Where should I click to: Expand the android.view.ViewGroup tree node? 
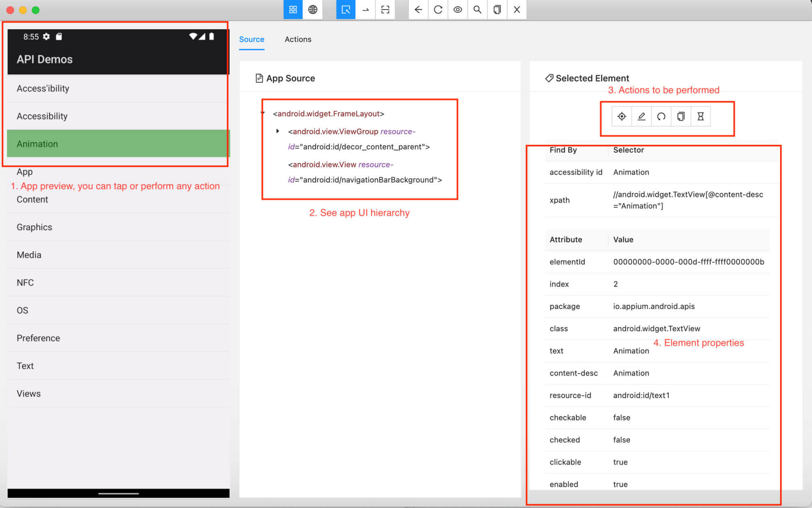[x=278, y=131]
